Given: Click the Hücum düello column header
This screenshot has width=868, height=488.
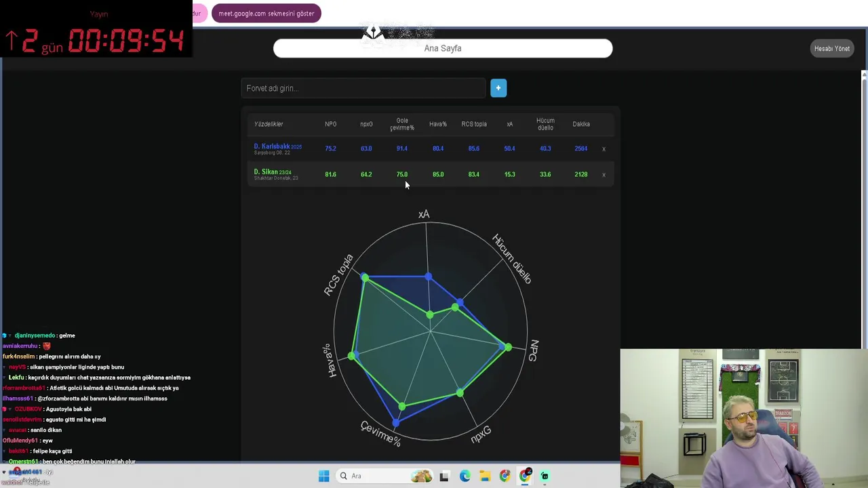Looking at the screenshot, I should (545, 124).
